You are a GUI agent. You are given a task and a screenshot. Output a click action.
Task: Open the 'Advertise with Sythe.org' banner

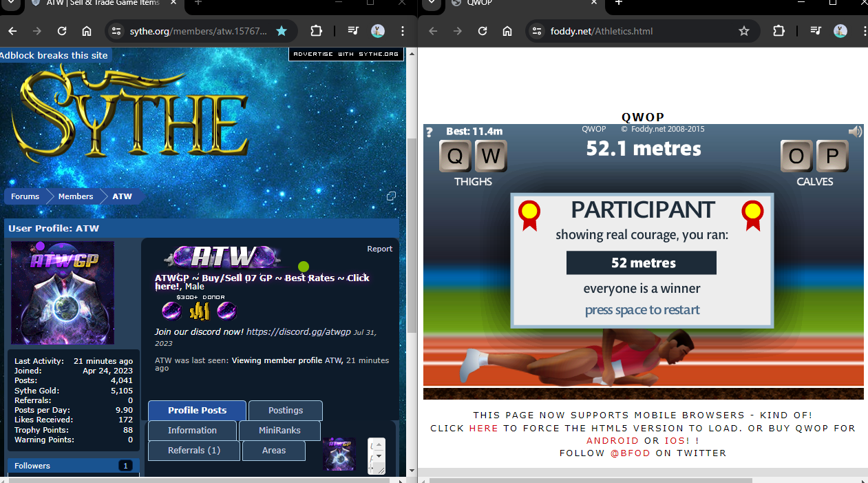346,54
